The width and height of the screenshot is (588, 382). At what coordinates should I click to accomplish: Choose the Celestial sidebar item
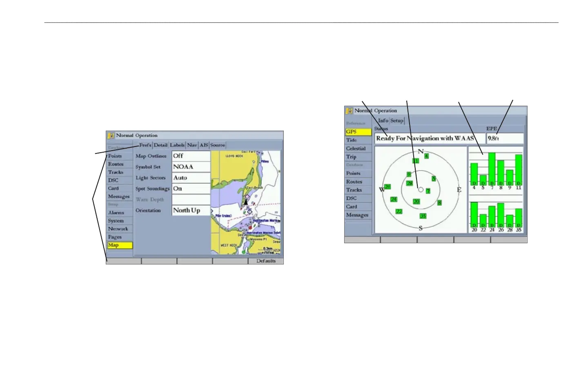coord(358,149)
